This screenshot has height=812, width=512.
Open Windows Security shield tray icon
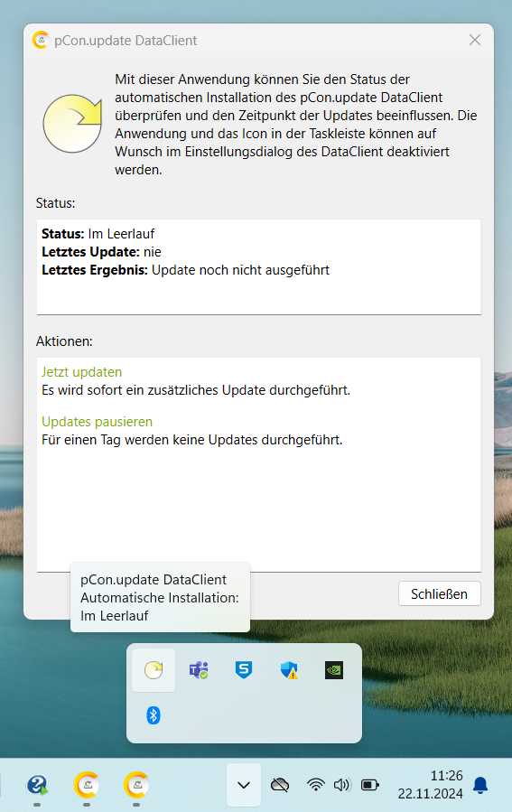coord(289,670)
